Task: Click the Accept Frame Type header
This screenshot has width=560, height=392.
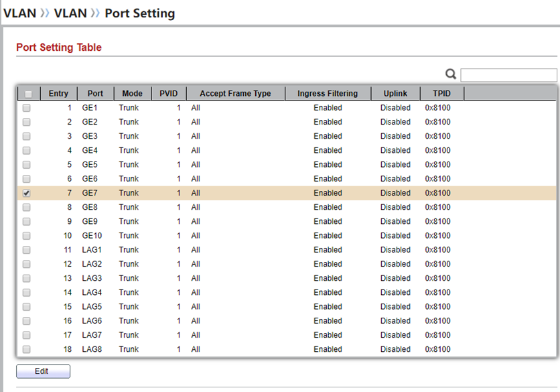Action: (x=235, y=94)
